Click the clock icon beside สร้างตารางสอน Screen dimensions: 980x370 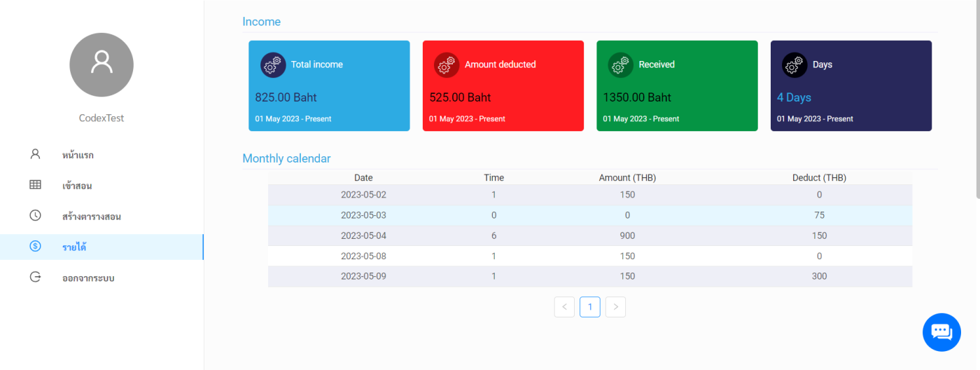(x=35, y=216)
